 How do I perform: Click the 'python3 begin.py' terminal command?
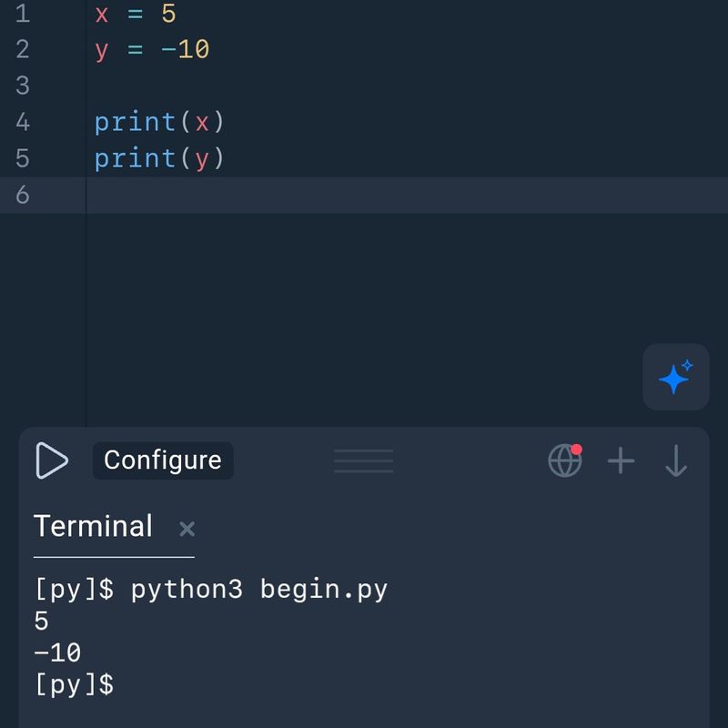point(259,590)
